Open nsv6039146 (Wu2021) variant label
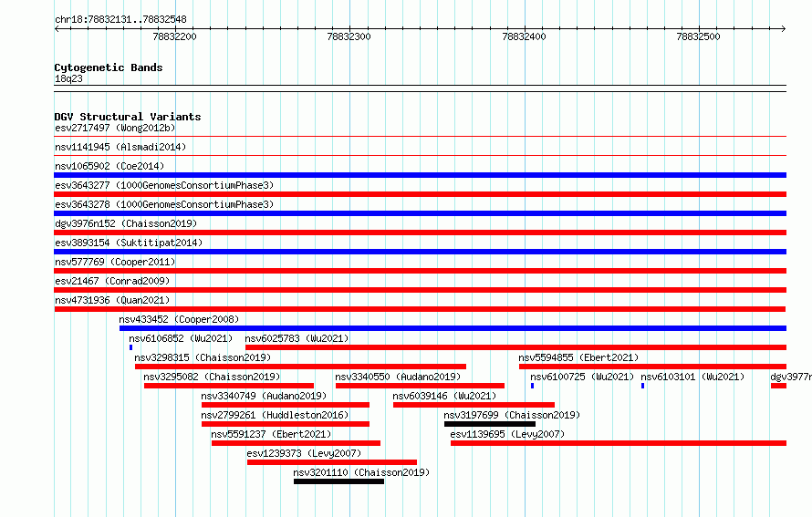The height and width of the screenshot is (517, 812). pos(444,396)
